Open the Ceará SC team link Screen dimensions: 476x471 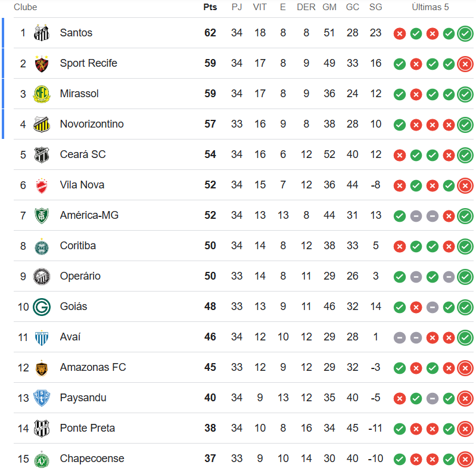click(x=83, y=154)
